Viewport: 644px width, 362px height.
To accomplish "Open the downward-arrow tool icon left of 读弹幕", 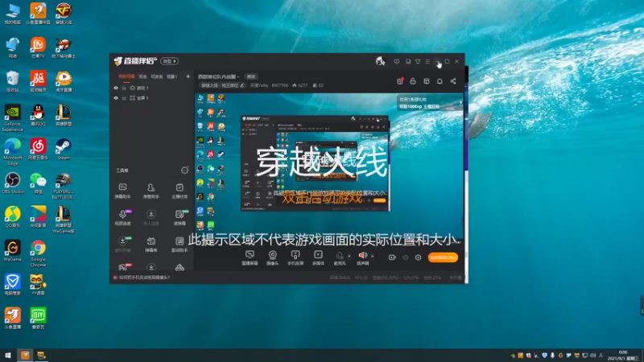I will [151, 217].
